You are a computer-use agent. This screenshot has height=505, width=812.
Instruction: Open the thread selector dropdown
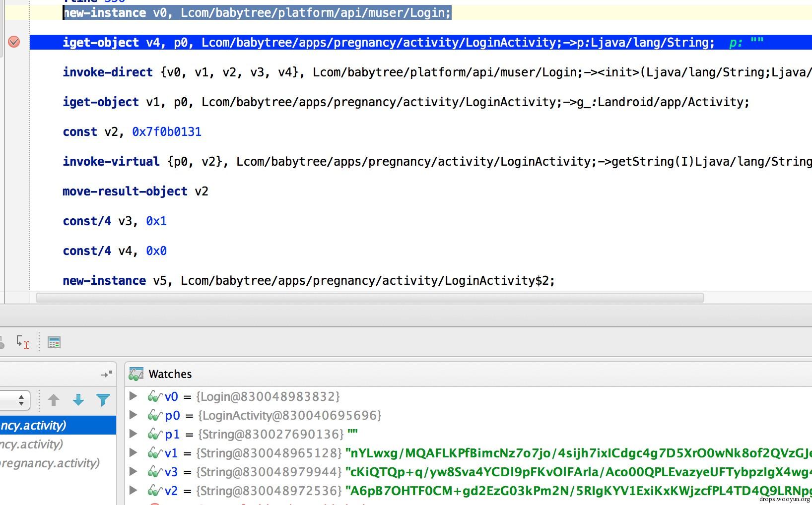15,400
